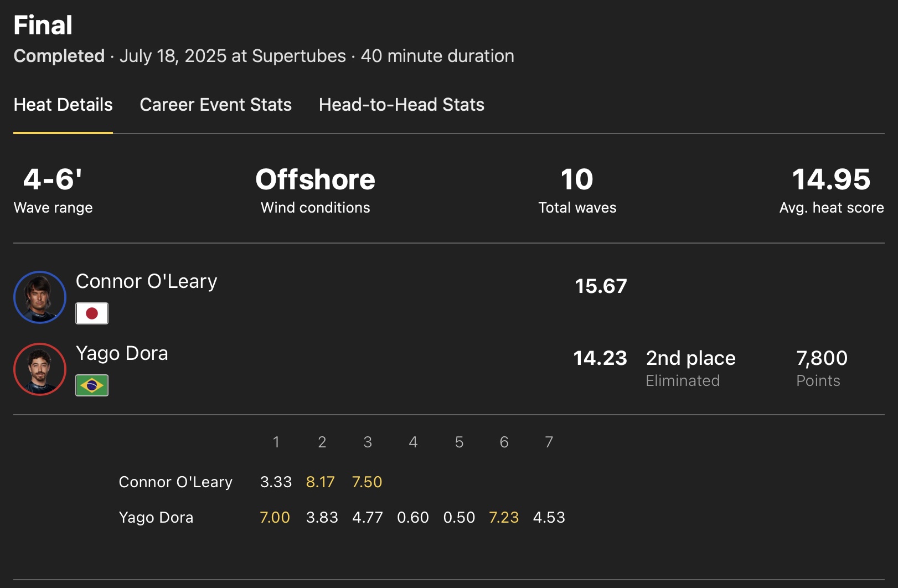Image resolution: width=898 pixels, height=588 pixels.
Task: Open the Head-to-Head Stats tab
Action: [401, 105]
